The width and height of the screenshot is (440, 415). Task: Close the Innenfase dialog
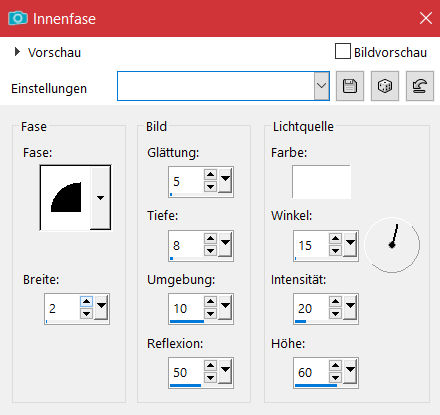pos(426,18)
